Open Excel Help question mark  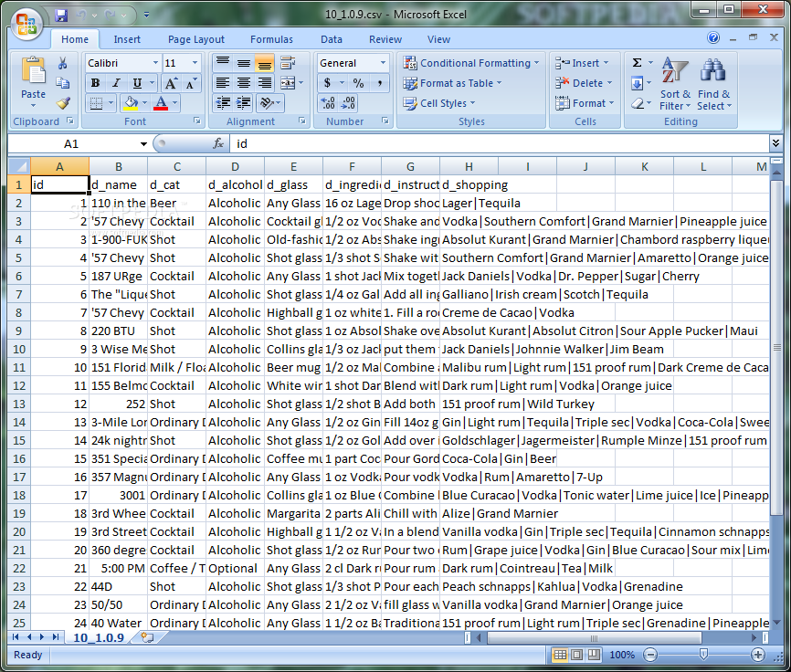pyautogui.click(x=713, y=37)
